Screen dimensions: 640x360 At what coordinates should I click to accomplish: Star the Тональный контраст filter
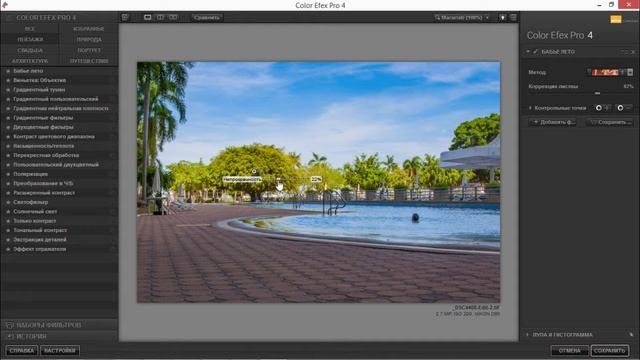[8, 231]
